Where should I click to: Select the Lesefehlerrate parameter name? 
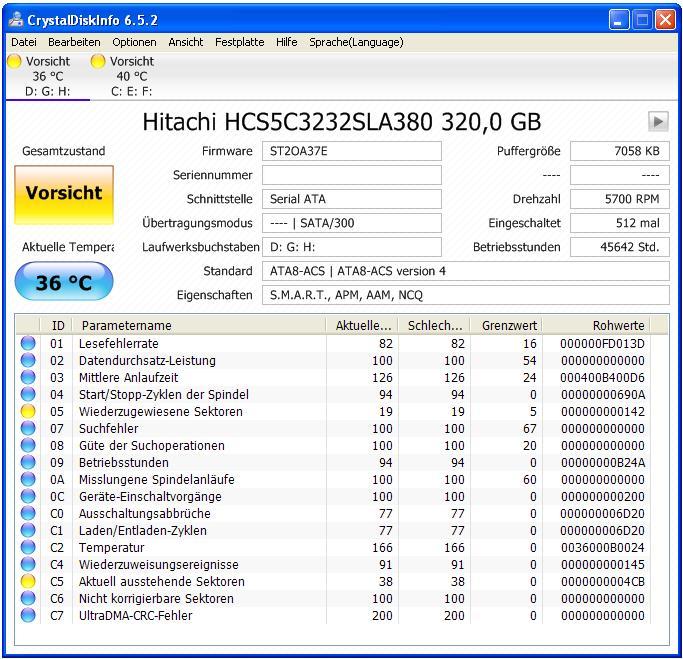pyautogui.click(x=118, y=343)
